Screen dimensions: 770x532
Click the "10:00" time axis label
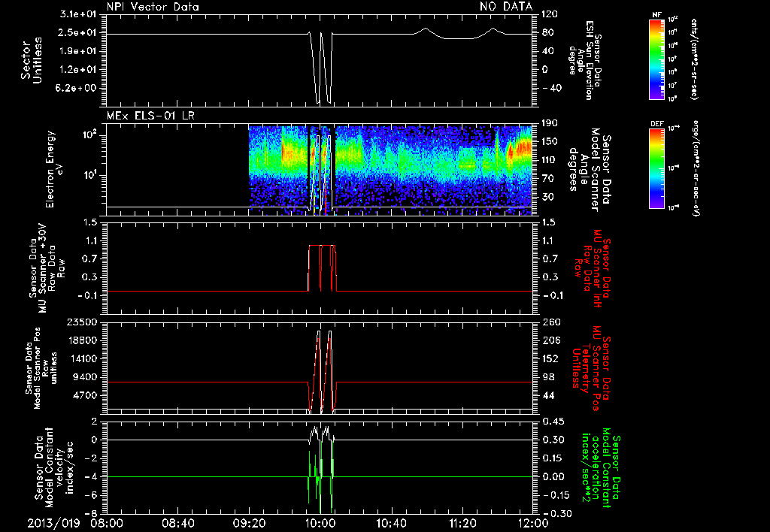pos(320,523)
